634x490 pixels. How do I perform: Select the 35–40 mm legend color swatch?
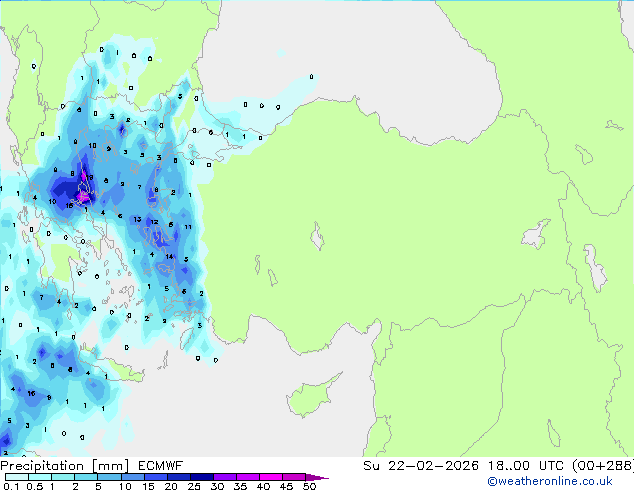247,477
